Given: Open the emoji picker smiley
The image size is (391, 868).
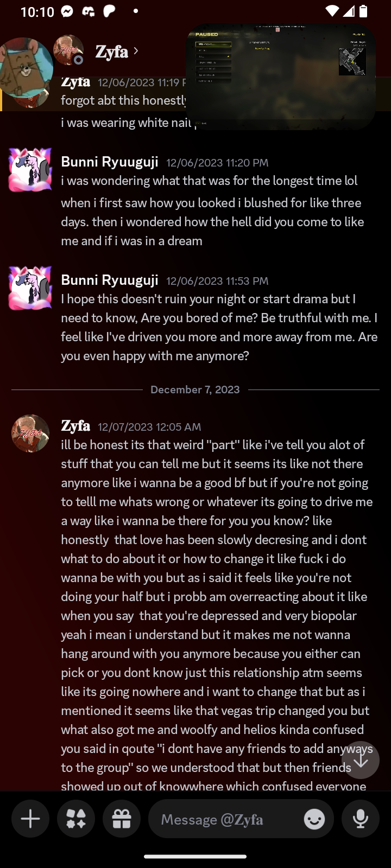Looking at the screenshot, I should (314, 819).
